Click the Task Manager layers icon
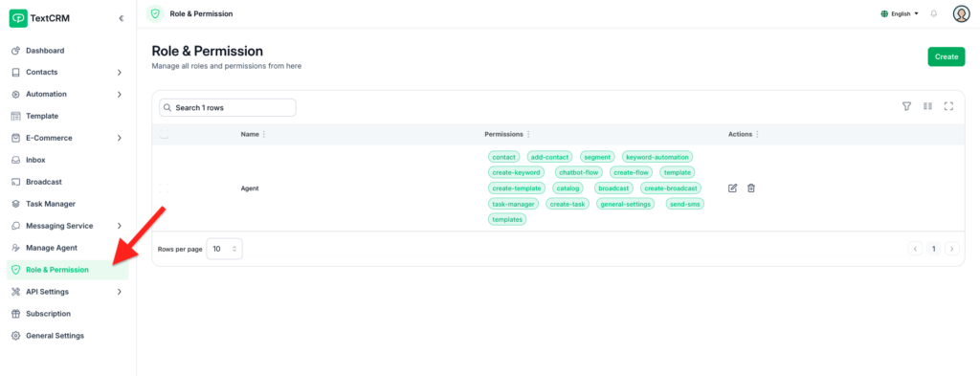Viewport: 980px width, 376px height. point(16,204)
